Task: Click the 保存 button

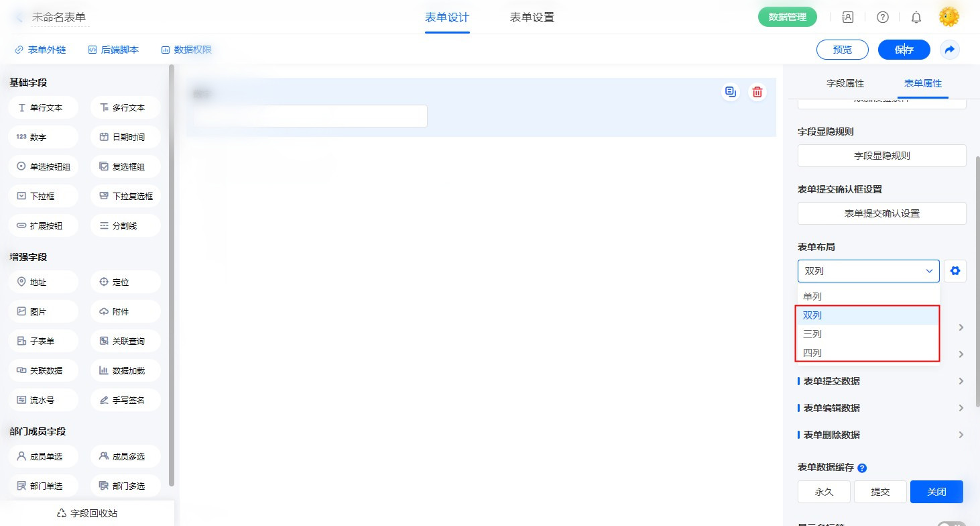Action: (904, 50)
